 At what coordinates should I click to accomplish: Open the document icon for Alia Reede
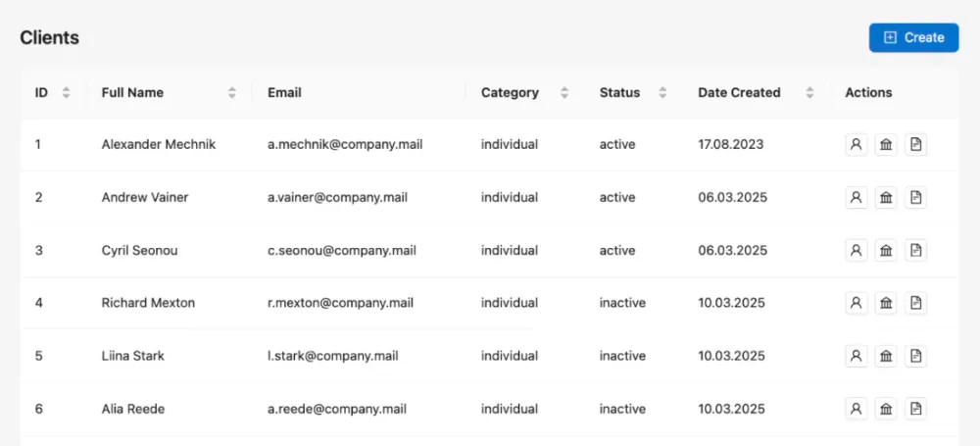tap(915, 409)
